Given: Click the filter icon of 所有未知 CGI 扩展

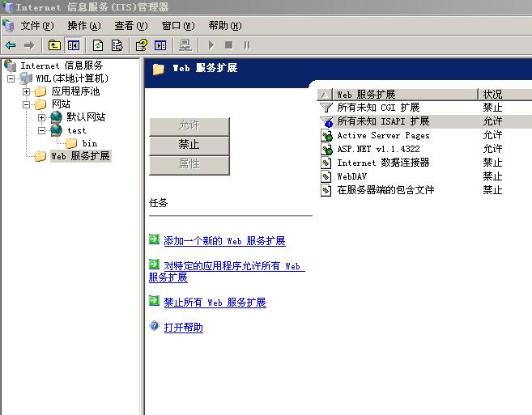Looking at the screenshot, I should 326,108.
